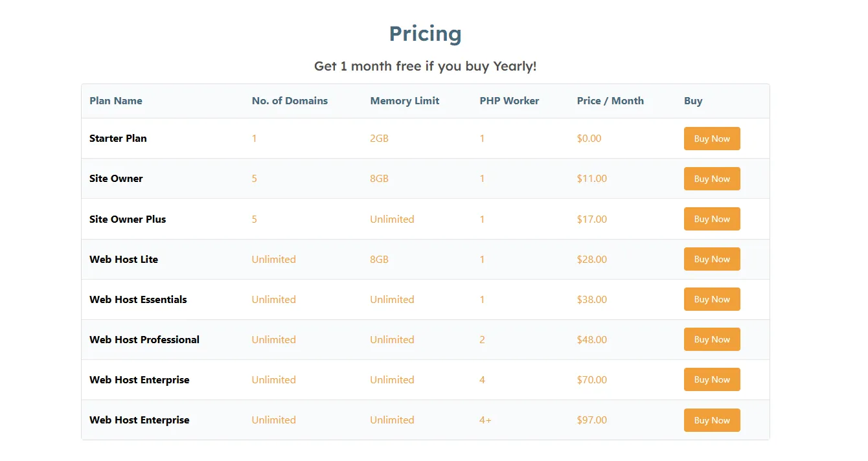Screen dimensions: 868x461
Task: Click Buy Now for Site Owner Plus
Action: 712,219
